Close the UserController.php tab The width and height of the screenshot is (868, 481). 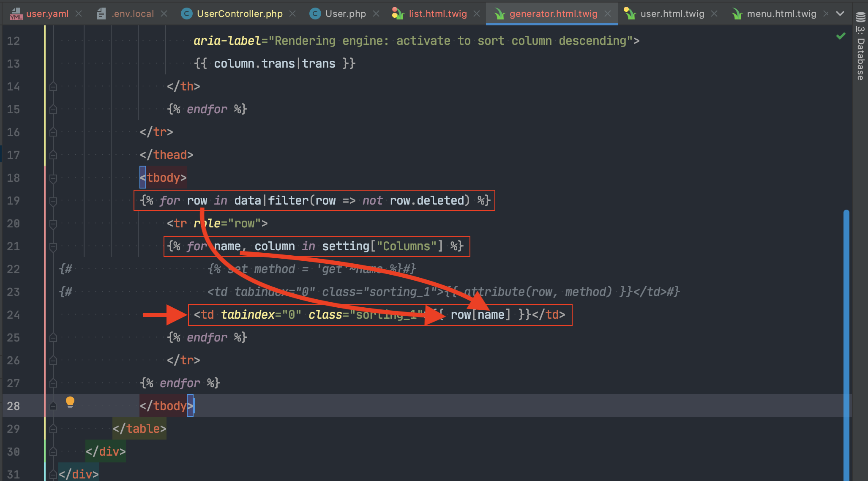(x=292, y=14)
